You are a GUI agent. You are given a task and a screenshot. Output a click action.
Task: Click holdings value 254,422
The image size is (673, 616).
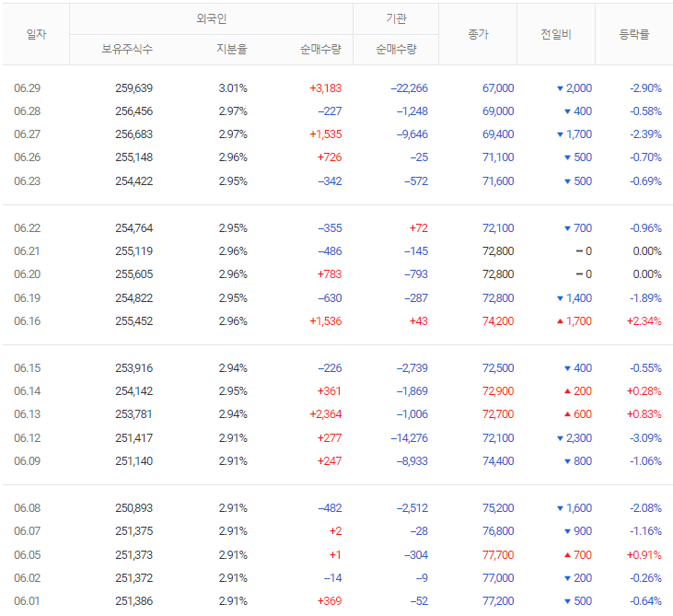(133, 181)
